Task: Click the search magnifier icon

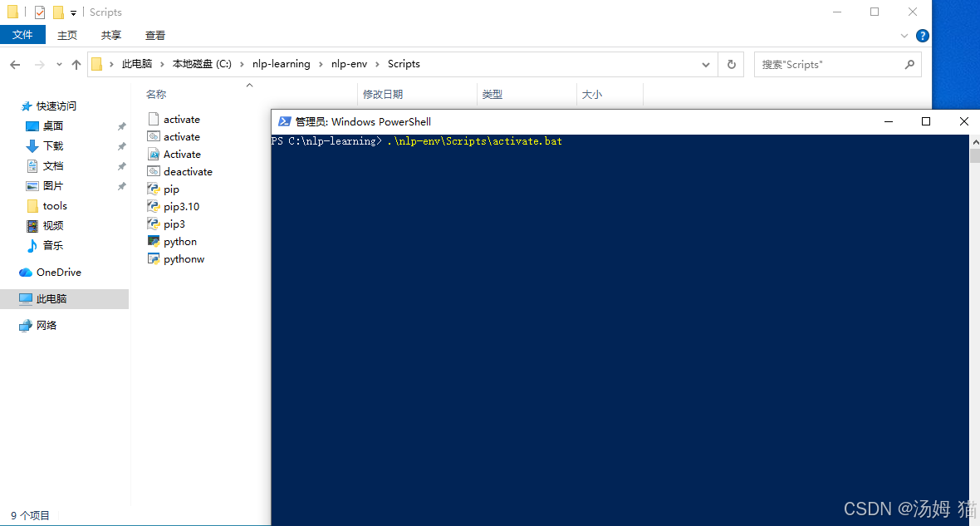Action: (x=909, y=65)
